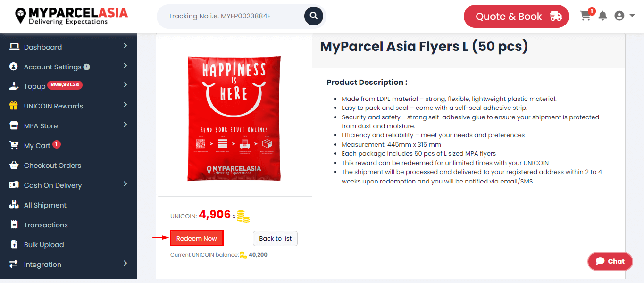Viewport: 644px width, 283px height.
Task: Click the All Shipment boxes icon
Action: point(14,205)
